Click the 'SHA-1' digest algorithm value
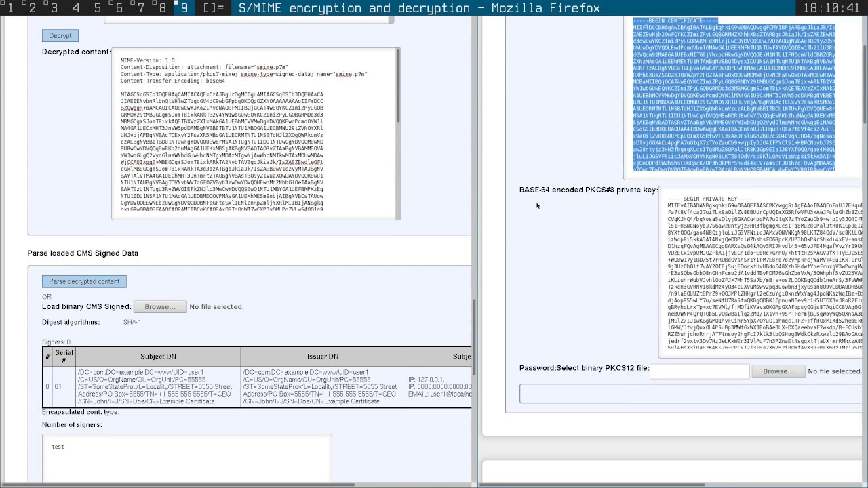Image resolution: width=868 pixels, height=488 pixels. pyautogui.click(x=132, y=322)
